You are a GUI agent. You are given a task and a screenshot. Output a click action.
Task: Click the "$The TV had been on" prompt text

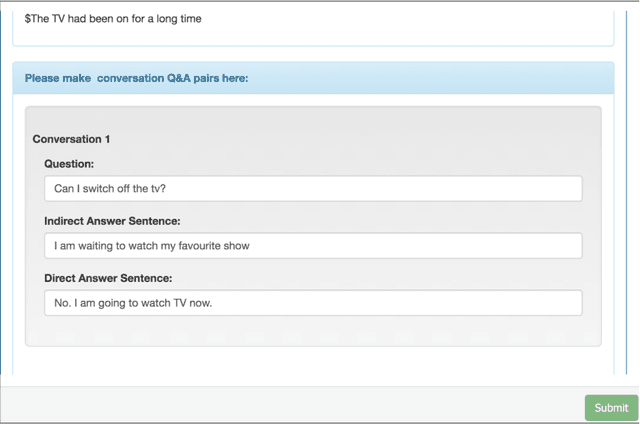click(x=80, y=18)
